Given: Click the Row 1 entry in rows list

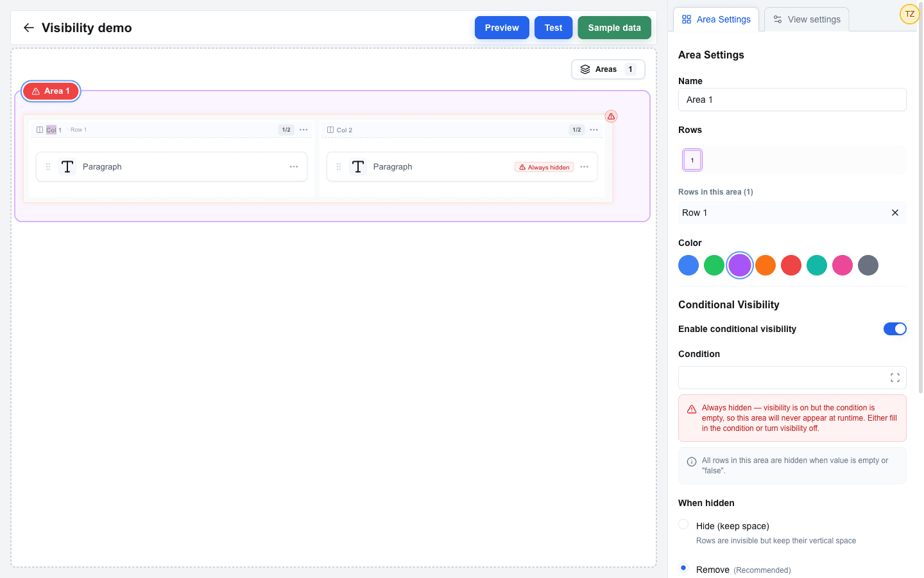Looking at the screenshot, I should click(792, 213).
